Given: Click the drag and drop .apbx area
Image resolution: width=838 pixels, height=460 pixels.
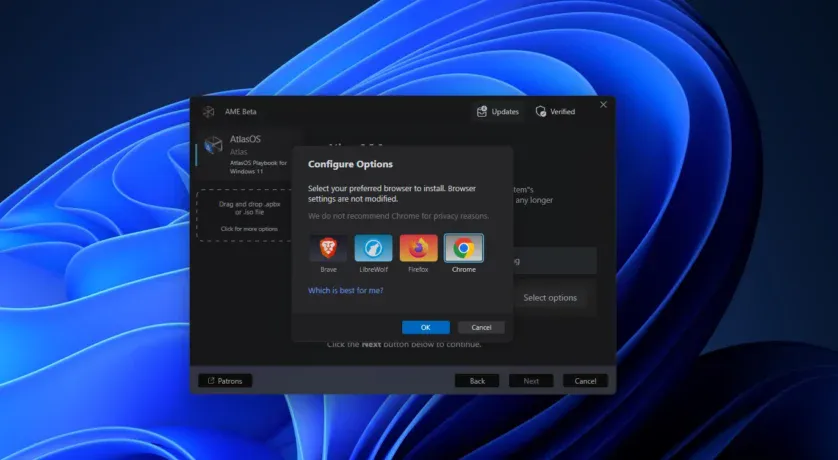Looking at the screenshot, I should click(243, 215).
